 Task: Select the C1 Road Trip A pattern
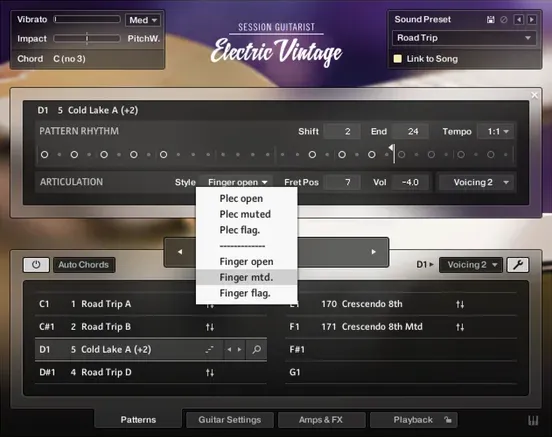[x=151, y=304]
